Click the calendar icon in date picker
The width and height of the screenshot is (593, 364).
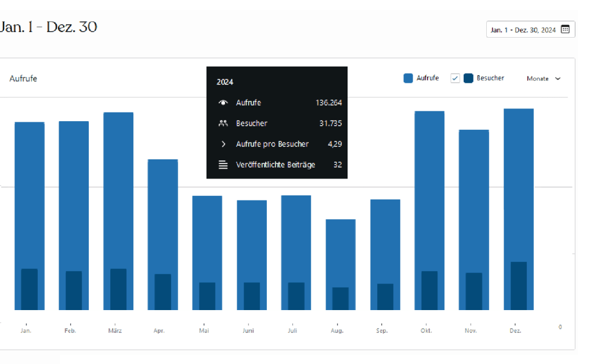coord(565,30)
